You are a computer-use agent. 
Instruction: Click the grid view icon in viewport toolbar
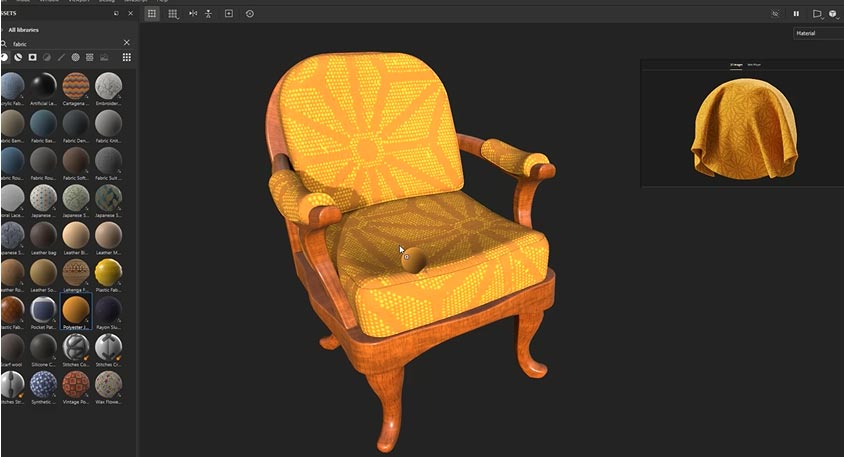point(153,14)
